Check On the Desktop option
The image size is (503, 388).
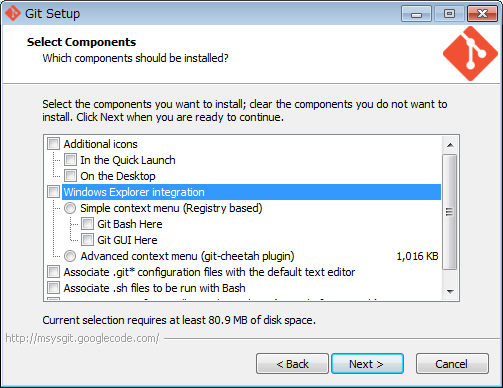[x=70, y=176]
